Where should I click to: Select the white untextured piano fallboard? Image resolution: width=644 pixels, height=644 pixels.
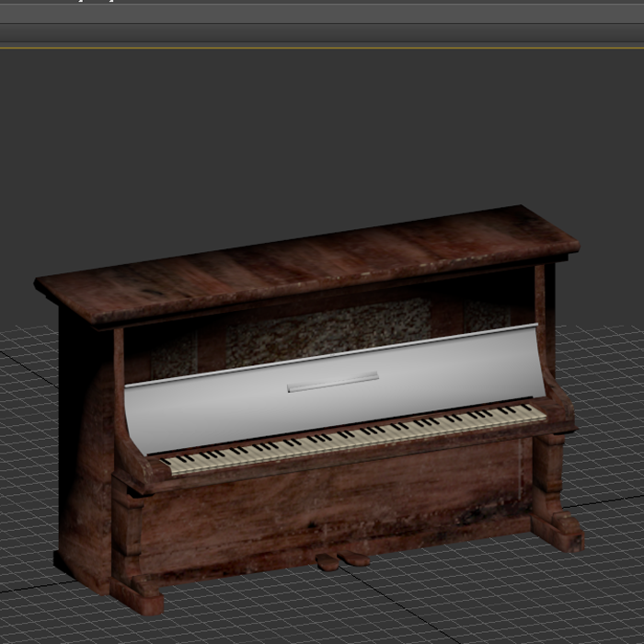coord(335,390)
